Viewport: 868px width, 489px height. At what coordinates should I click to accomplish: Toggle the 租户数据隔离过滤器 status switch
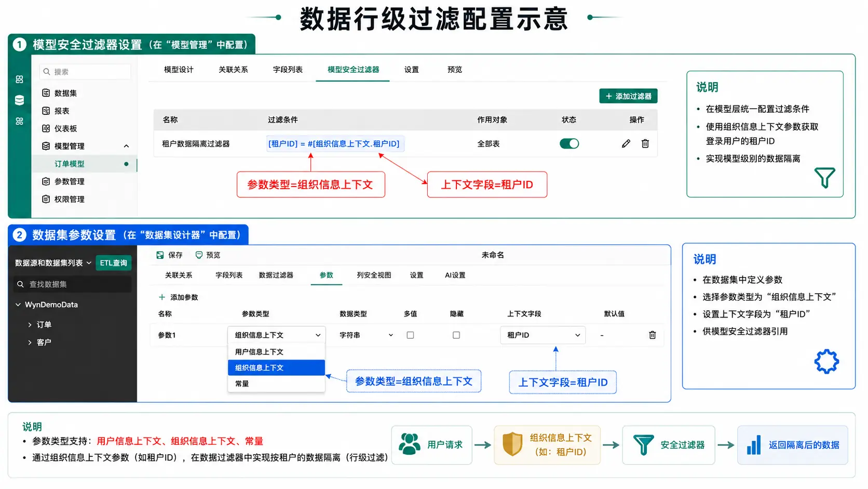569,143
